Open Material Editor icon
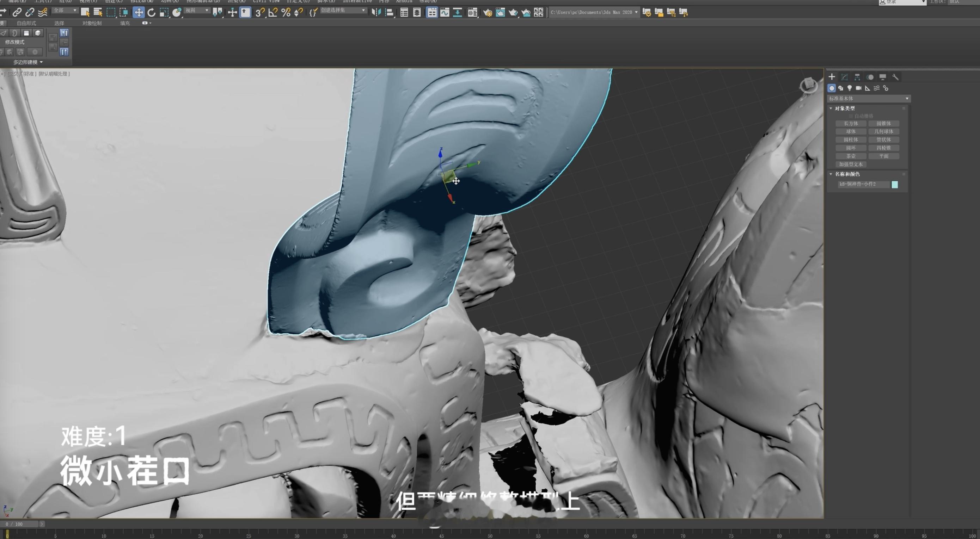 tap(472, 13)
